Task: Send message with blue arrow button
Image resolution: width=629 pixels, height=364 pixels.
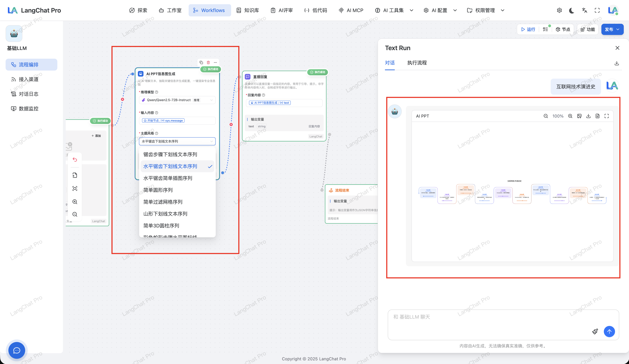Action: point(609,331)
